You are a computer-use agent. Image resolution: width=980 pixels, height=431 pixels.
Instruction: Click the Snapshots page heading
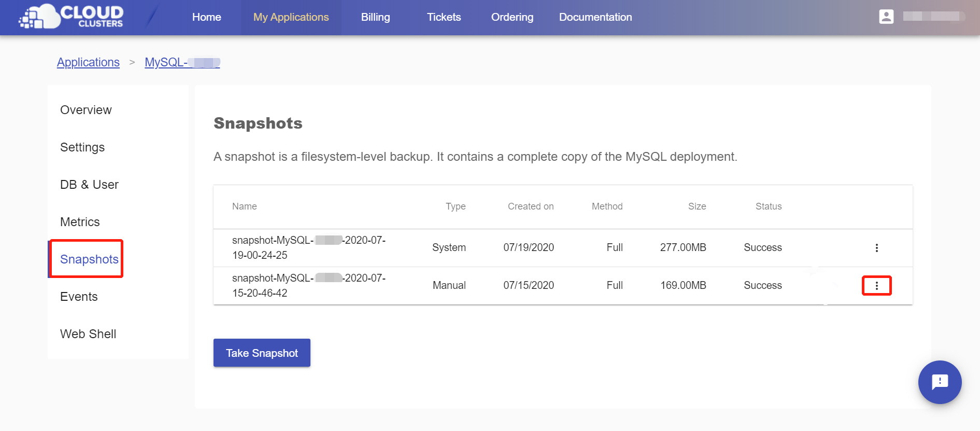(258, 123)
